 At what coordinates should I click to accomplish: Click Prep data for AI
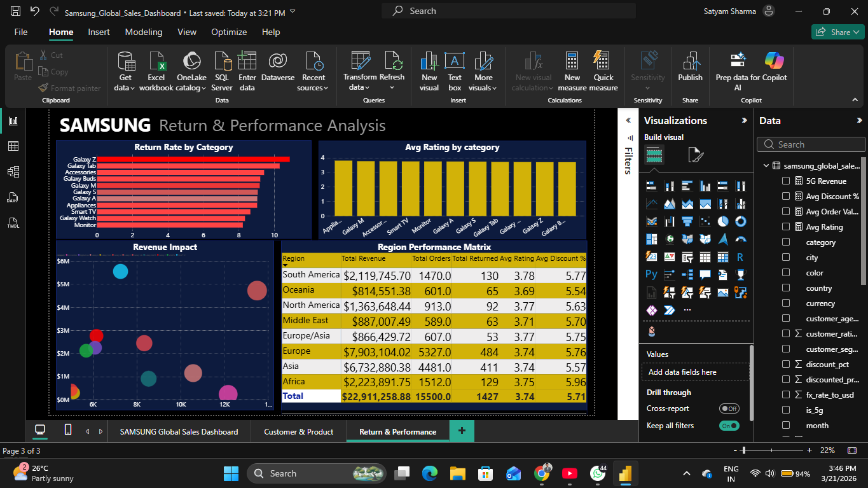coord(738,71)
